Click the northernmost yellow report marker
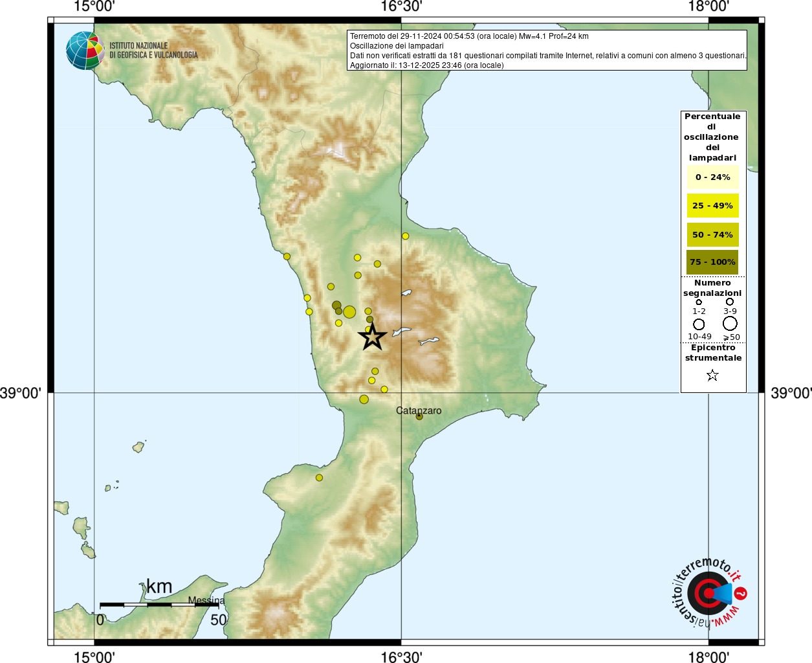812x663 pixels. point(406,236)
